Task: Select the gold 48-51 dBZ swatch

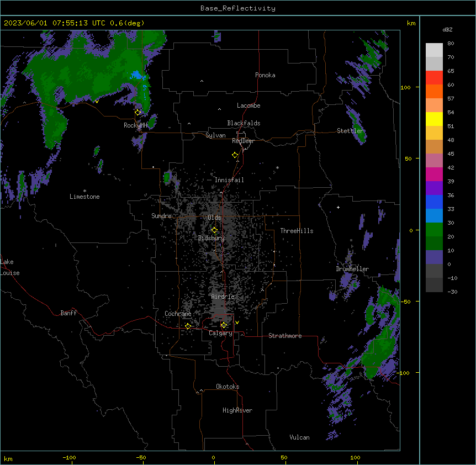Action: [x=434, y=133]
